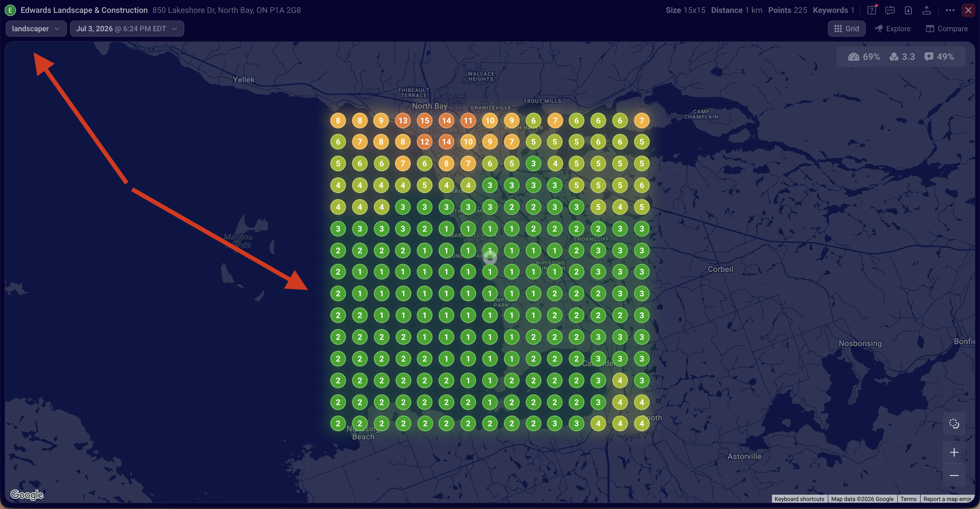980x509 pixels.
Task: Open the landscaper keyword dropdown
Action: coord(36,29)
